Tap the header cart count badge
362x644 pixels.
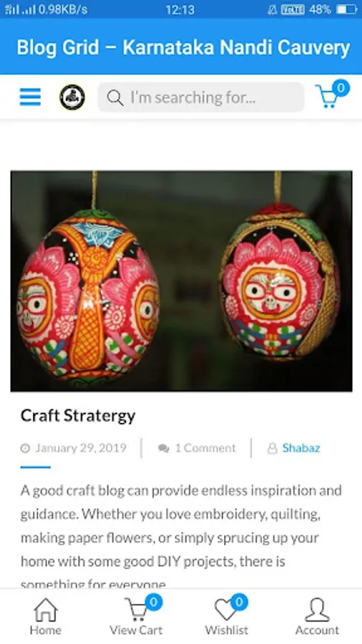[341, 88]
